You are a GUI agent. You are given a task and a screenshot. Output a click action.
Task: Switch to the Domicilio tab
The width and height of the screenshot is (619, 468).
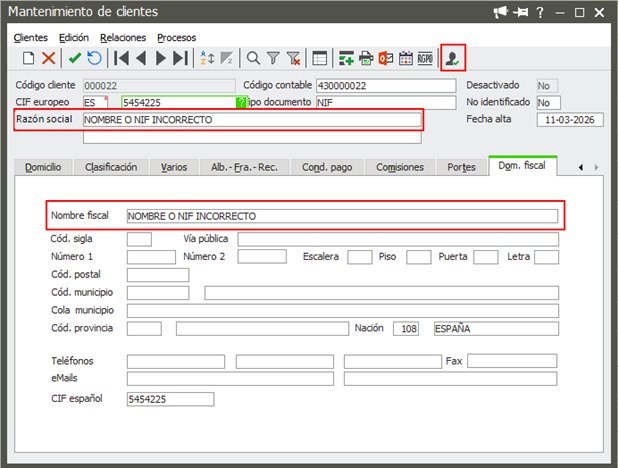(43, 167)
